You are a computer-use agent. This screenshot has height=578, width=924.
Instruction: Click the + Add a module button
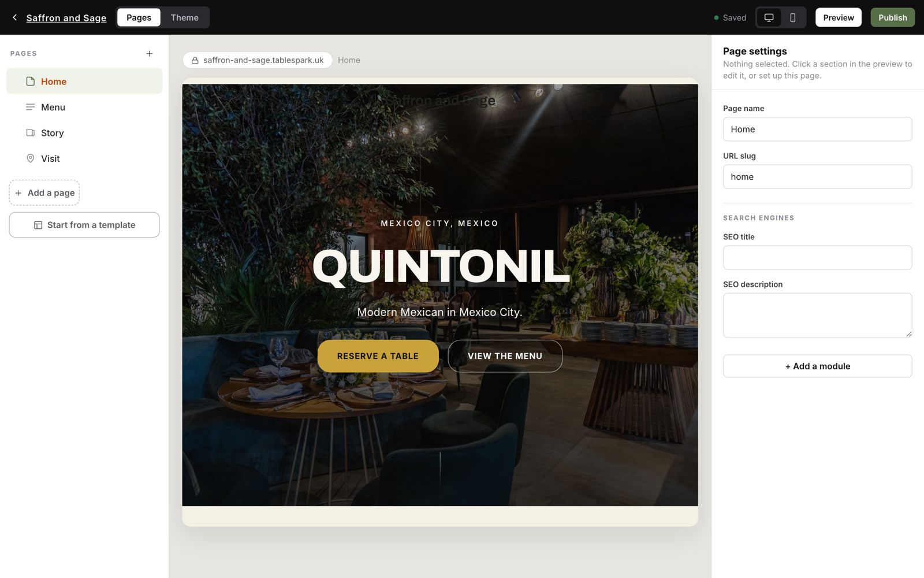(817, 366)
